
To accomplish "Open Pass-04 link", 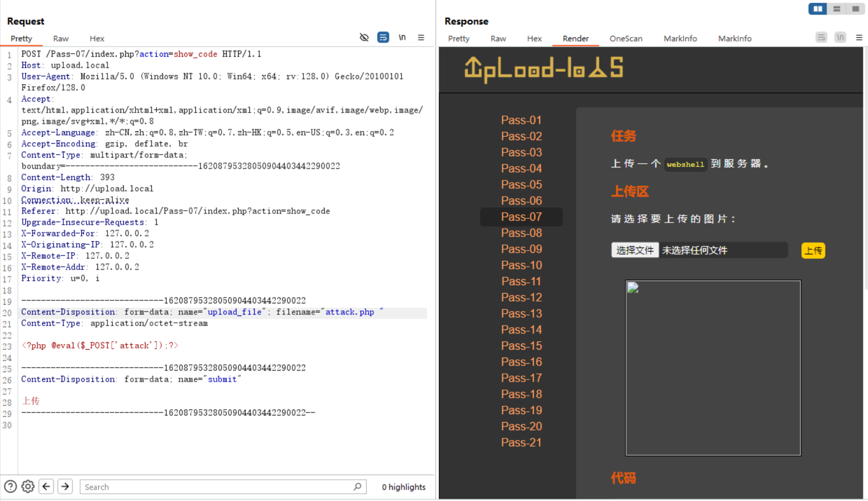I will [x=521, y=169].
